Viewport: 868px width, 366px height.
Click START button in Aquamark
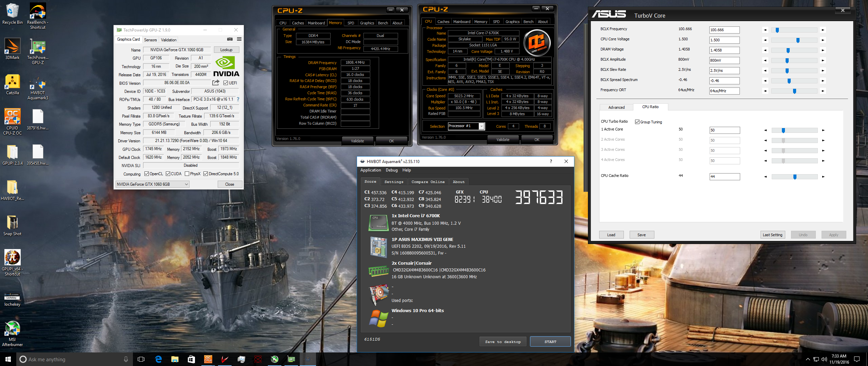[x=550, y=342]
